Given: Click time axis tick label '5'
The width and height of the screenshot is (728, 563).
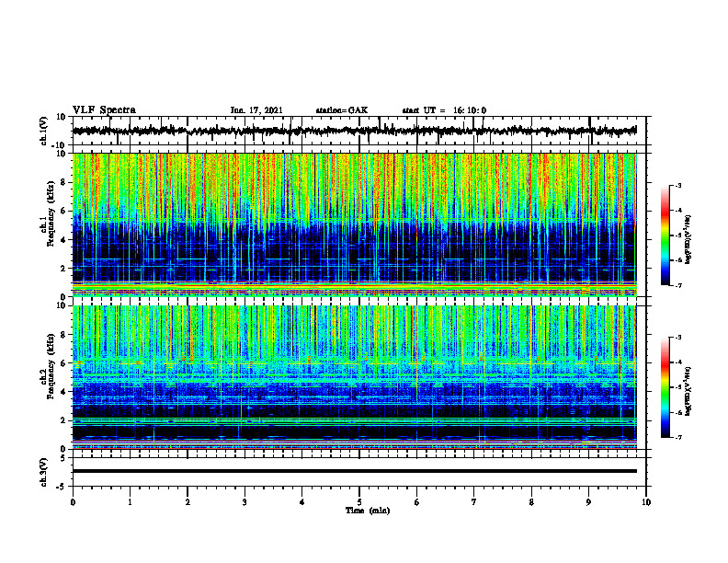Looking at the screenshot, I should [x=359, y=502].
